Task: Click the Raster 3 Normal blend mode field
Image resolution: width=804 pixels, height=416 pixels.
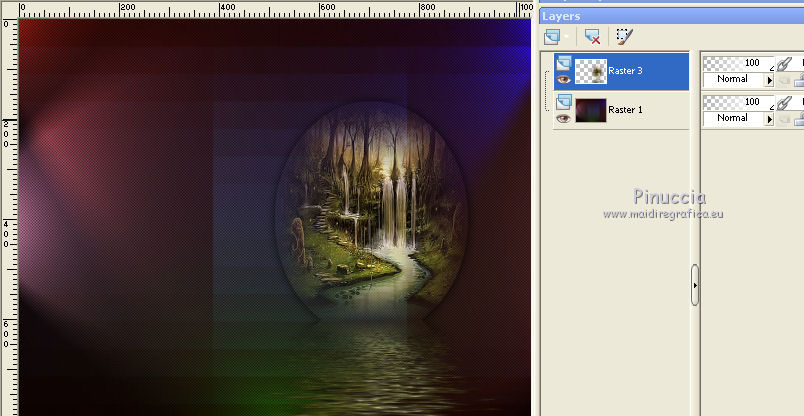Action: (x=733, y=80)
